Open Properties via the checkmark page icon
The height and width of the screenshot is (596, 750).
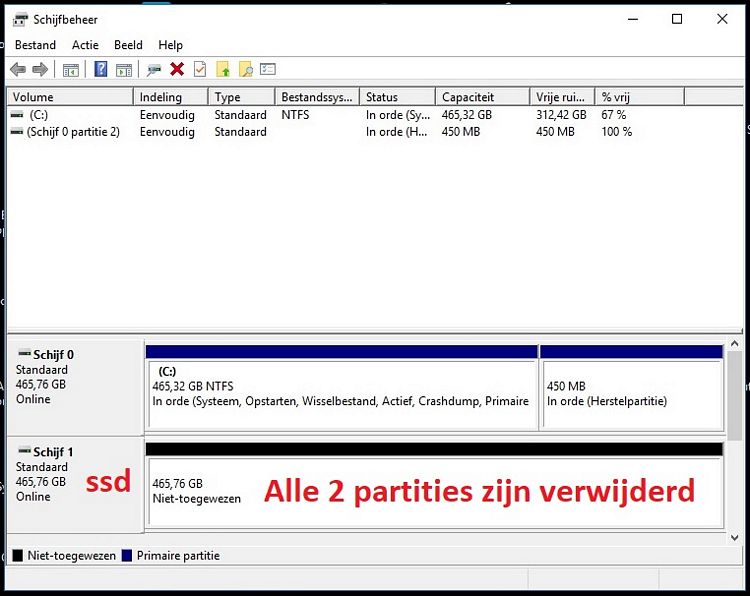point(200,69)
